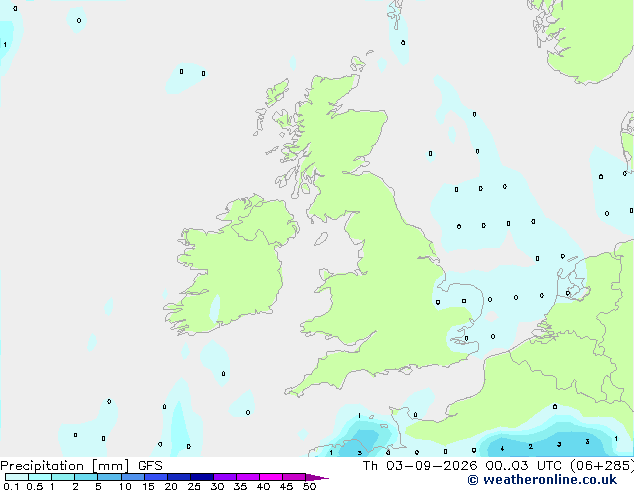Click the 1–2 mm legend color swatch
The image size is (634, 490).
(63, 477)
